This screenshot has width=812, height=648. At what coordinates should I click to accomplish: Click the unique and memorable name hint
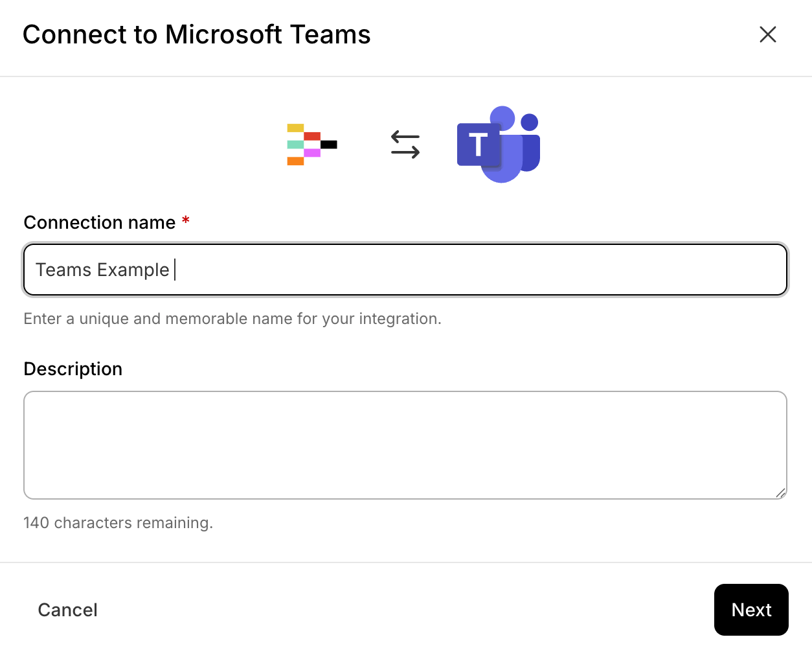coord(232,319)
